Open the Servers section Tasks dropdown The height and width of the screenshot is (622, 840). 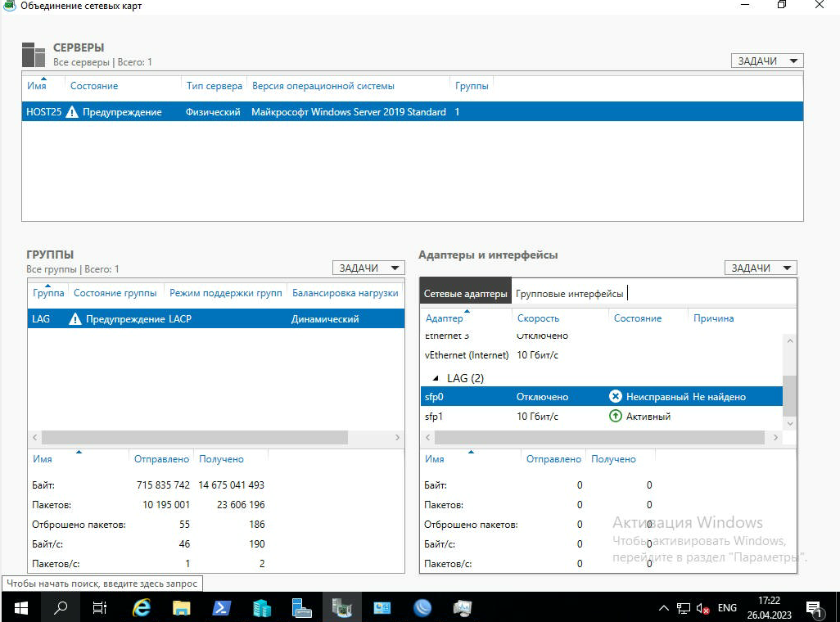767,61
